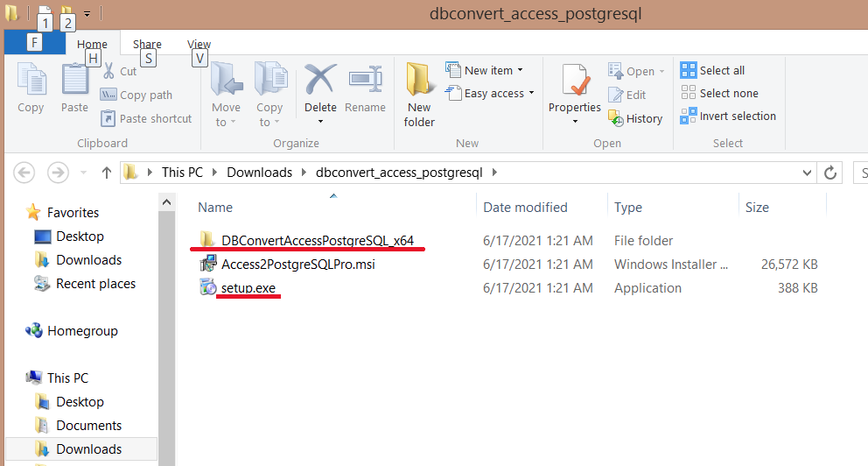This screenshot has height=466, width=868.
Task: Click Invert selection
Action: coord(728,116)
